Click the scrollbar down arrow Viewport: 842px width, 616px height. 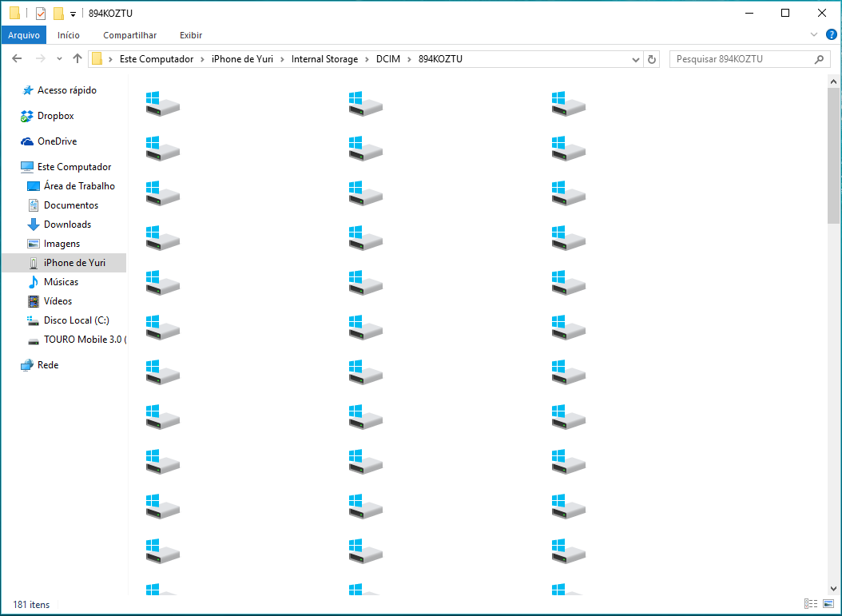(x=833, y=589)
